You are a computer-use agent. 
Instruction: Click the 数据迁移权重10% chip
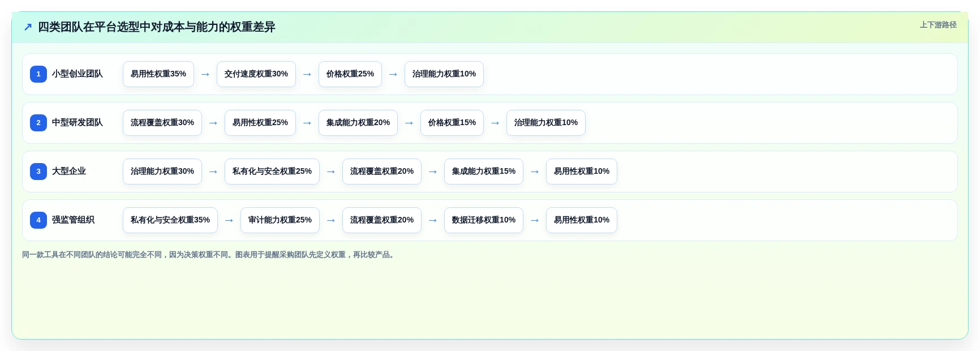(484, 220)
